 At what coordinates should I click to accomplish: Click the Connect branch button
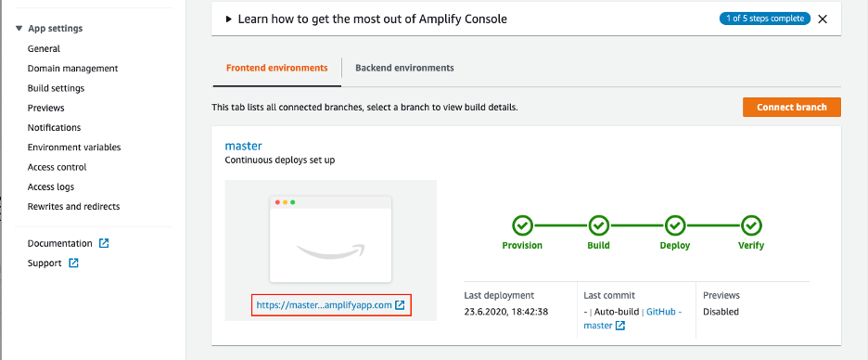click(x=792, y=108)
